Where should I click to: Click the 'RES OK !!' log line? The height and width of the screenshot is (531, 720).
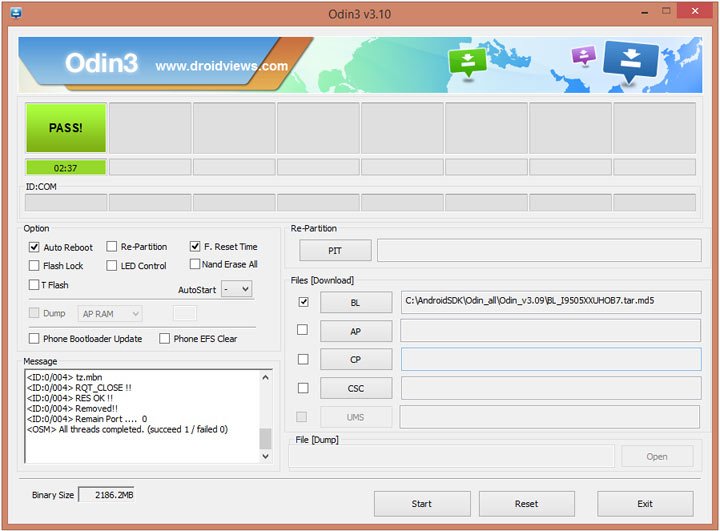point(70,398)
